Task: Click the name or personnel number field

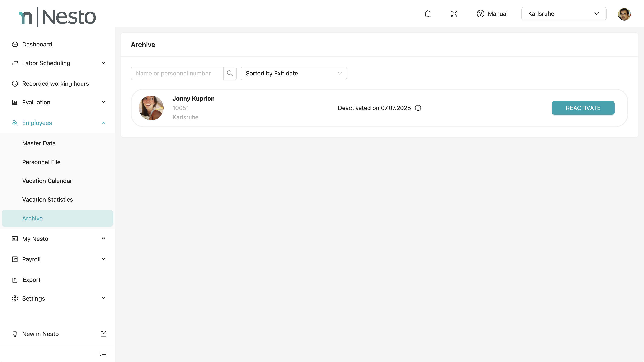Action: pyautogui.click(x=177, y=73)
